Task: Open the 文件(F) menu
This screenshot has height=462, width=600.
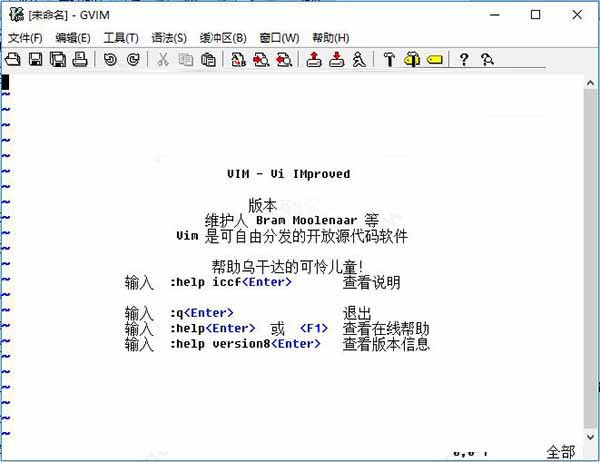Action: [25, 38]
